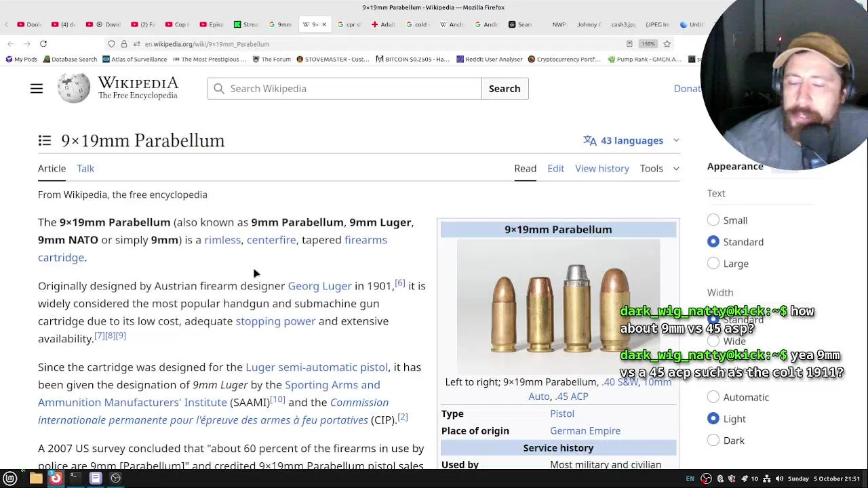This screenshot has height=488, width=868.
Task: Open the OBS Studio icon in taskbar
Action: pyautogui.click(x=116, y=479)
